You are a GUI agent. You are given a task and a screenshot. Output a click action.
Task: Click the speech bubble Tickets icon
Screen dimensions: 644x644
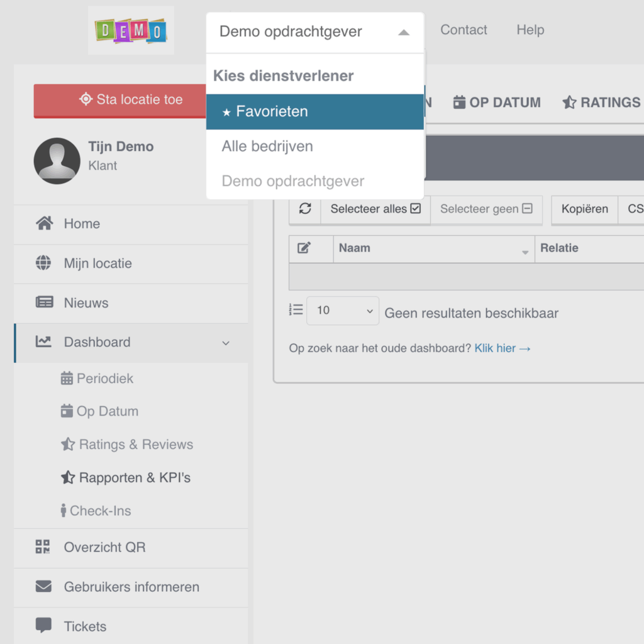(x=43, y=626)
